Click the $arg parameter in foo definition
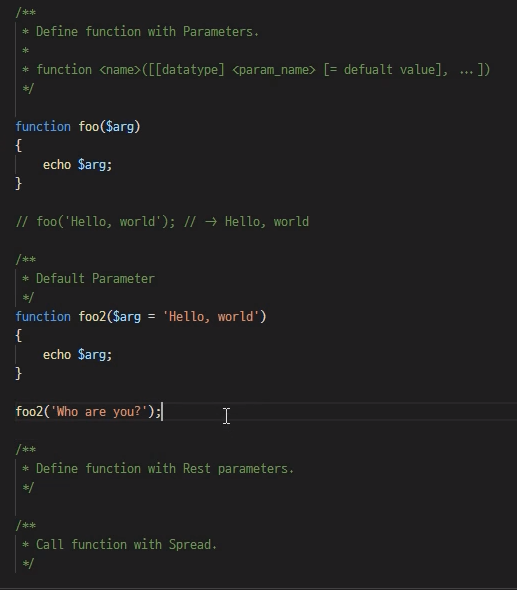The height and width of the screenshot is (590, 517). (120, 127)
